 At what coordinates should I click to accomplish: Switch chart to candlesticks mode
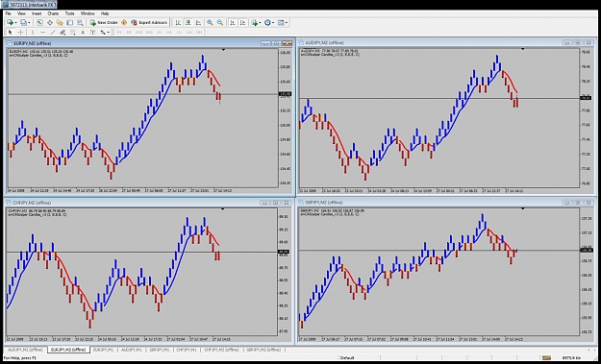[188, 23]
